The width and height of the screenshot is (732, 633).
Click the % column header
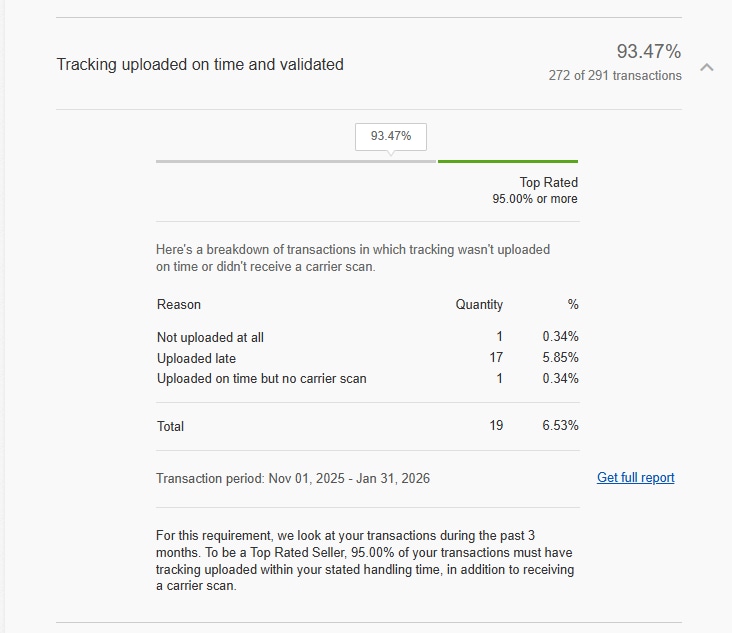pos(573,304)
